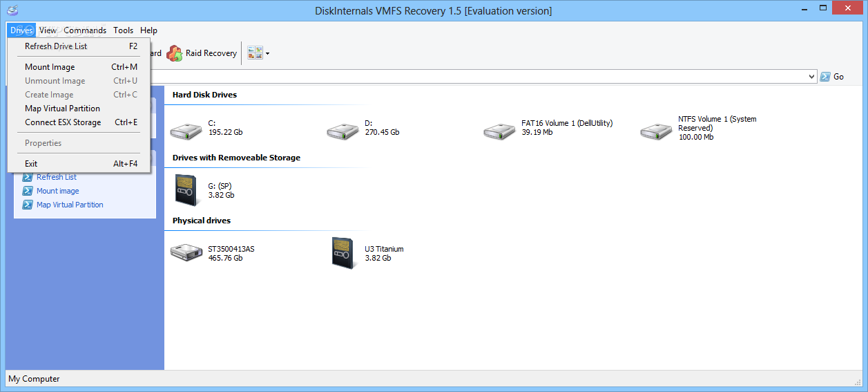Click the Refresh List arrow icon
The height and width of the screenshot is (392, 868).
pyautogui.click(x=28, y=177)
